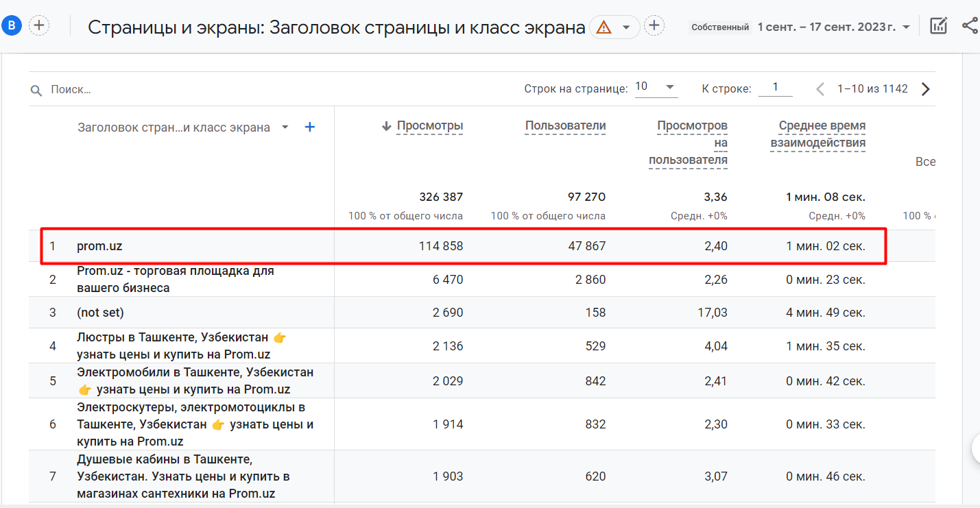Click engagement time 4 мин. 49 сек.

pos(826,313)
